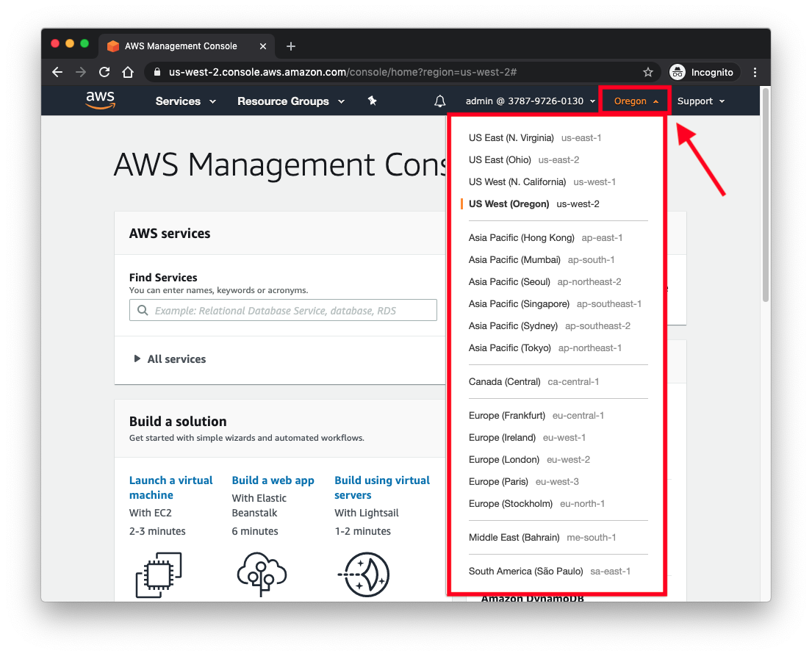Open the notifications bell icon

tap(439, 101)
